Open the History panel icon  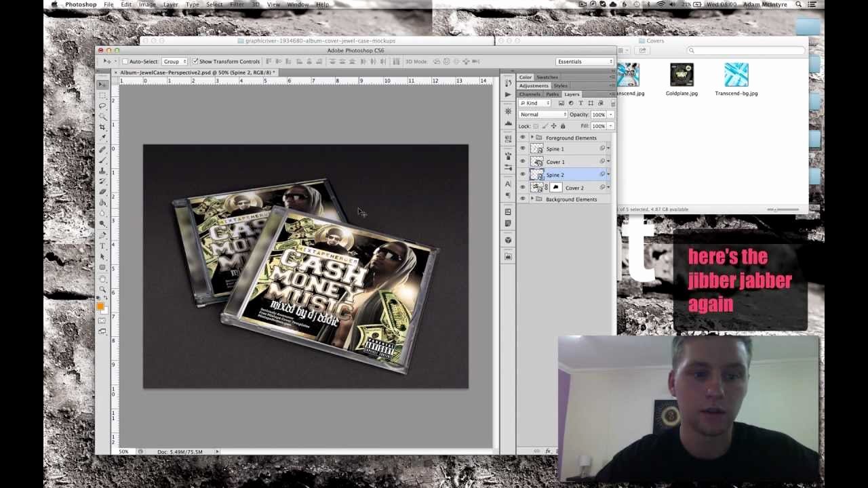coord(508,83)
